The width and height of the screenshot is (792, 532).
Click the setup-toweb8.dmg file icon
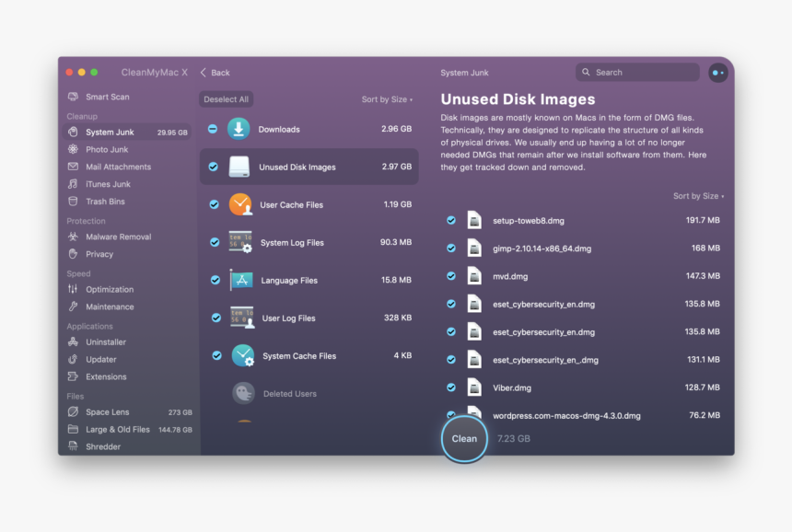pos(474,220)
